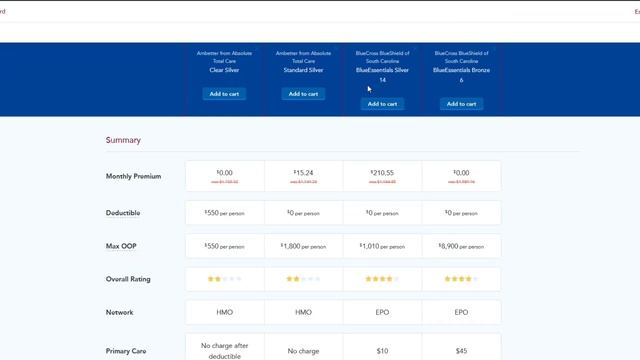Image resolution: width=640 pixels, height=360 pixels.
Task: Add Standard Silver plan to cart
Action: coord(303,93)
